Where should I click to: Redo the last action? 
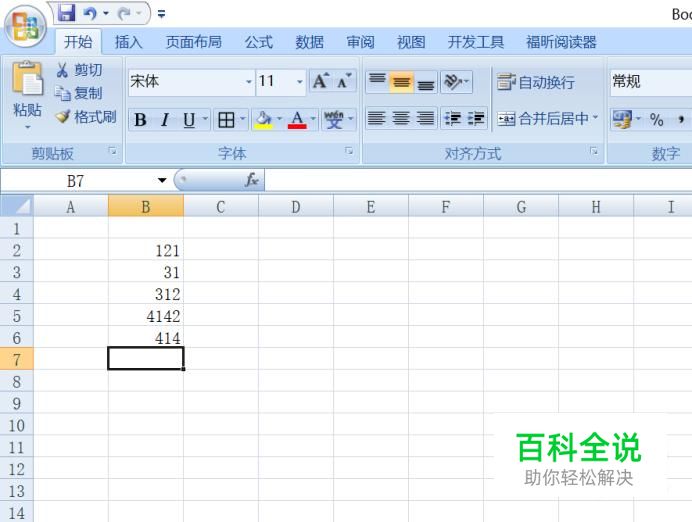click(124, 14)
